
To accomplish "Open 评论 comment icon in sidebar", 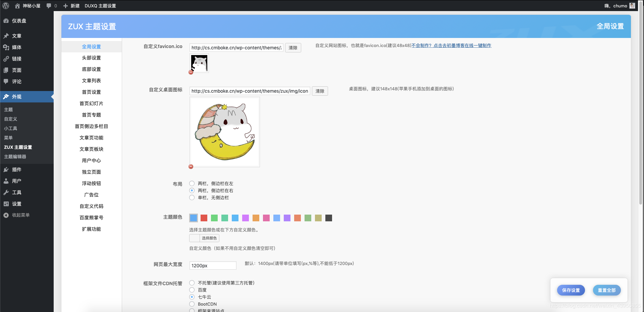I will (6, 82).
